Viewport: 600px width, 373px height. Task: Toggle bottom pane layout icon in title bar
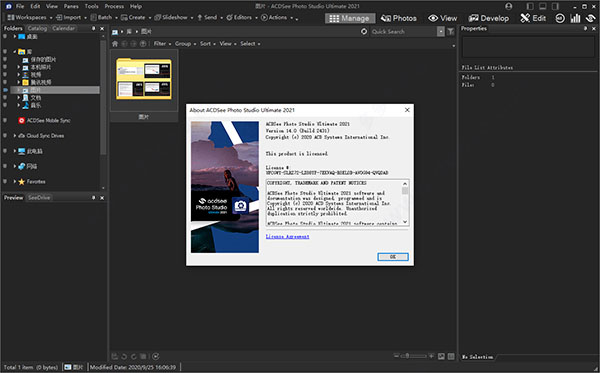point(543,6)
